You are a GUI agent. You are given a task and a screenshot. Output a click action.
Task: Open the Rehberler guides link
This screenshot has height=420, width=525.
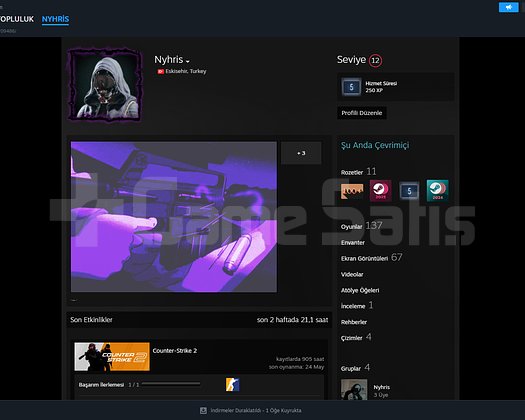[x=354, y=322]
